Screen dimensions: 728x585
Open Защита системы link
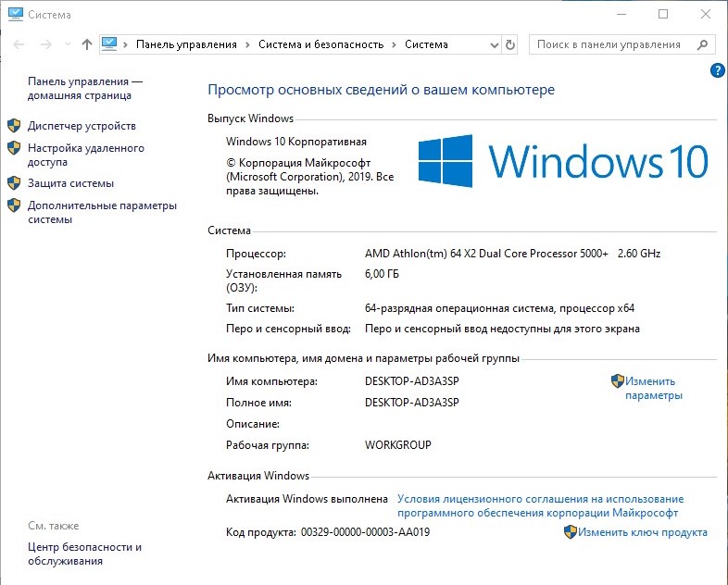point(70,183)
